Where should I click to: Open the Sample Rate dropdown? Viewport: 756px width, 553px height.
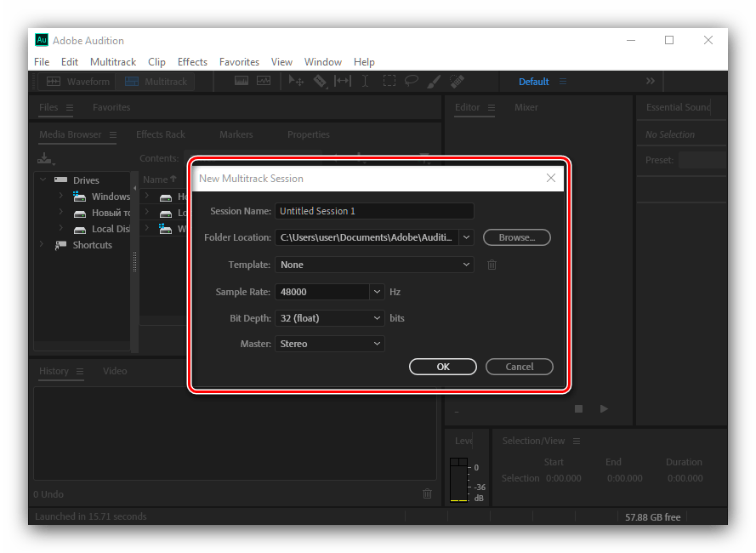[377, 292]
